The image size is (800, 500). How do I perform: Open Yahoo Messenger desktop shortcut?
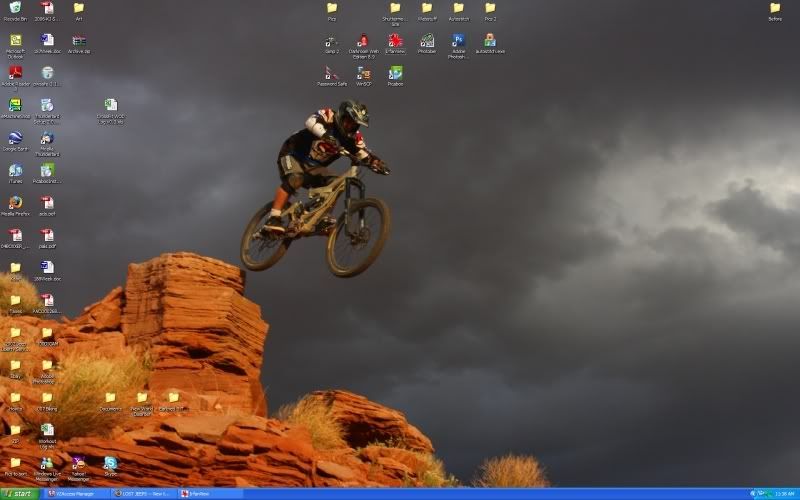click(x=78, y=463)
